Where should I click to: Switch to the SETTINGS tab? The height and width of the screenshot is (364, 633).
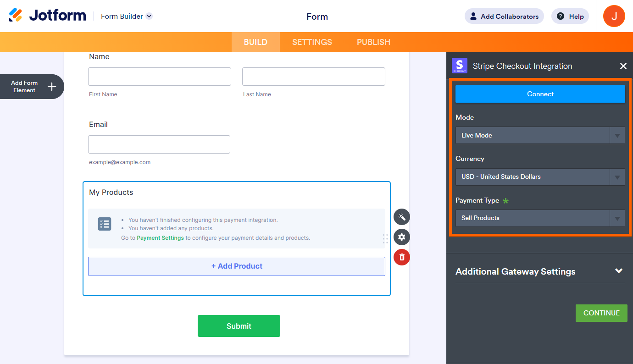point(312,42)
